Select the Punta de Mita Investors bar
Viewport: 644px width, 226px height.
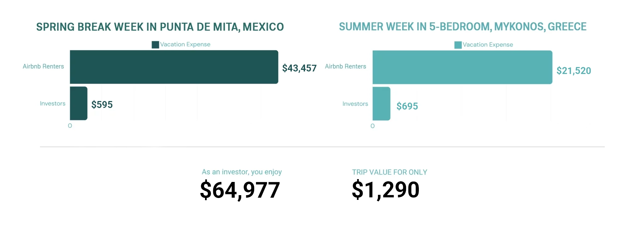point(79,103)
